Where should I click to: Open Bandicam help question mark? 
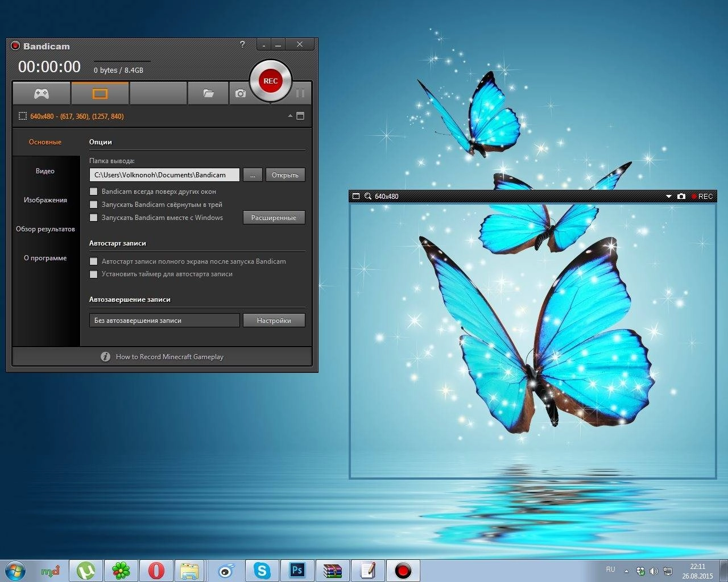[x=243, y=44]
